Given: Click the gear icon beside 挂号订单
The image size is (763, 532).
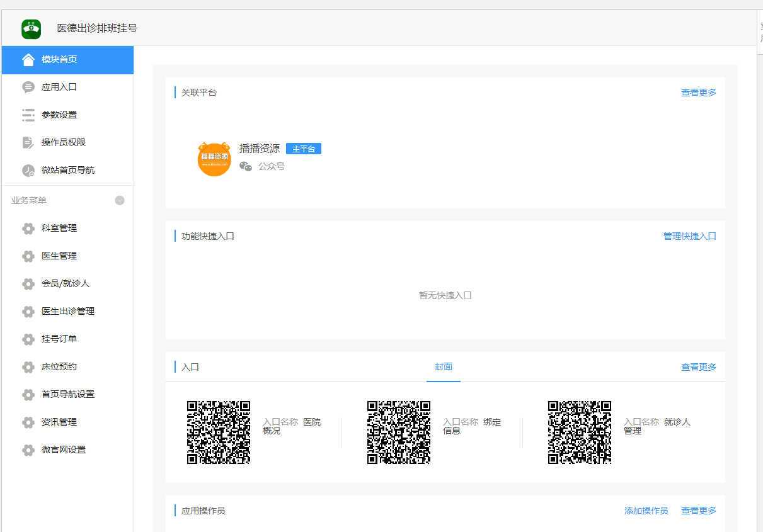Looking at the screenshot, I should point(28,339).
